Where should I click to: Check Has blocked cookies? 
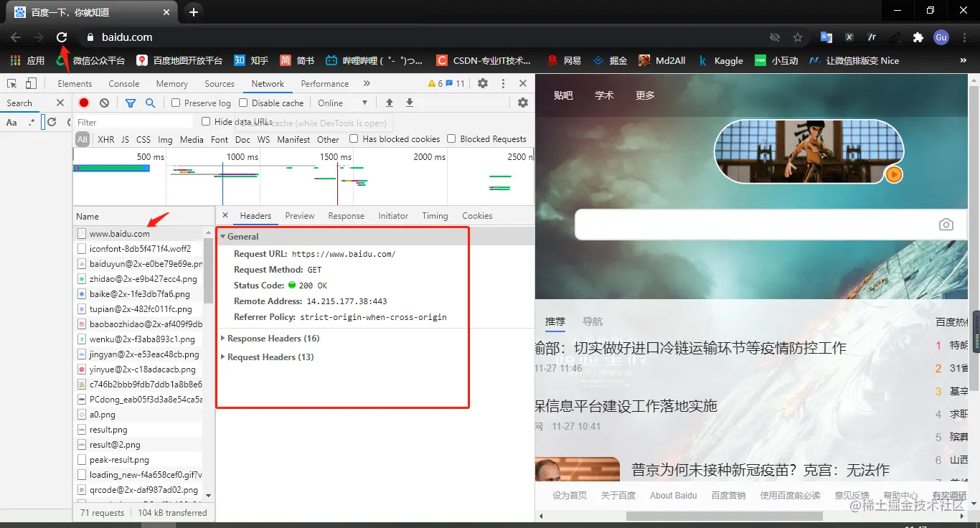[354, 138]
